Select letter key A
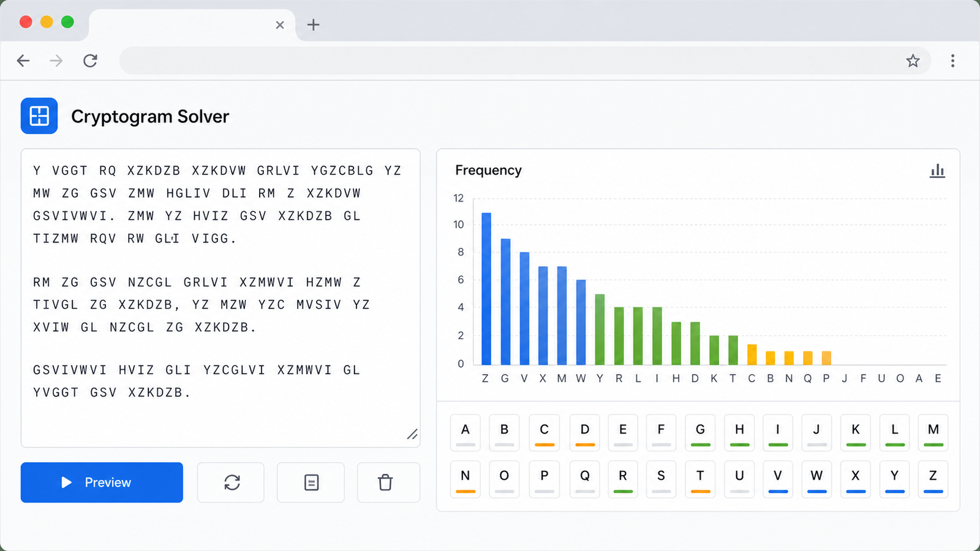Image resolution: width=980 pixels, height=551 pixels. tap(466, 433)
